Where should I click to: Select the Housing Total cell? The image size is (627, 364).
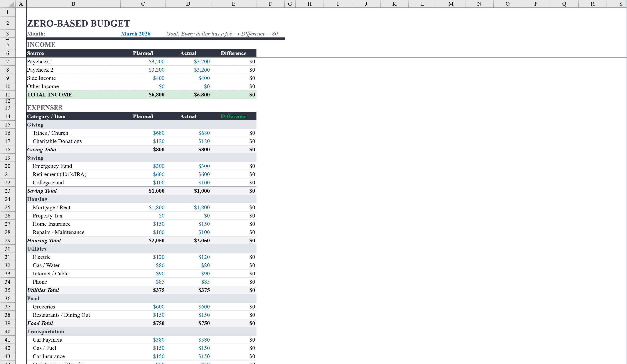pyautogui.click(x=44, y=240)
